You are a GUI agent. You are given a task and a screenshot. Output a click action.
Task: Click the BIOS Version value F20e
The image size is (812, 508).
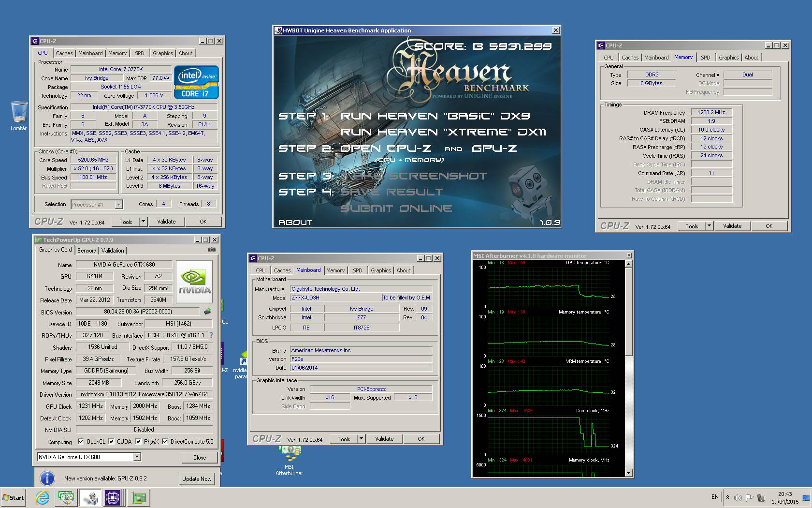coord(361,359)
